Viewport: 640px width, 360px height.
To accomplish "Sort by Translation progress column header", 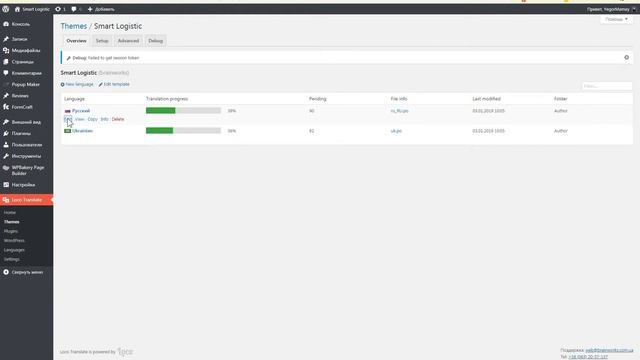I will [167, 99].
